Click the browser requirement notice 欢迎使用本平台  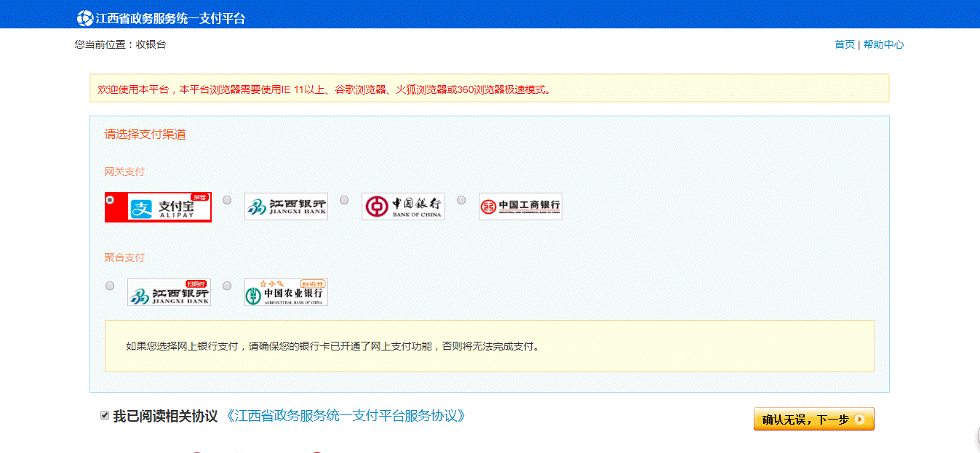pos(325,90)
